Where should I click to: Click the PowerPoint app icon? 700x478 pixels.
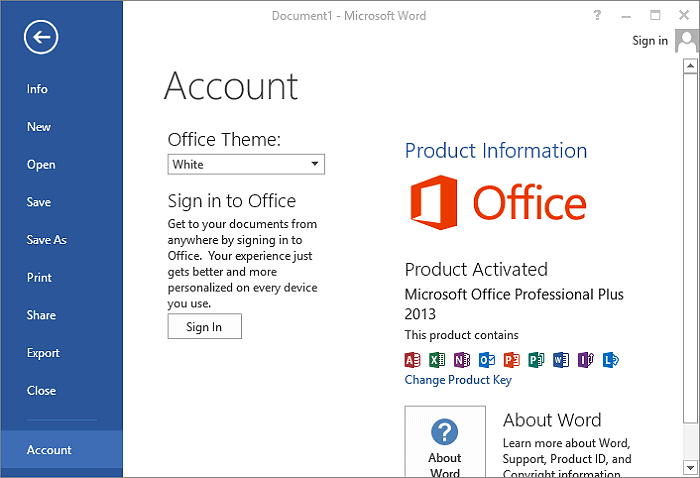(x=512, y=360)
